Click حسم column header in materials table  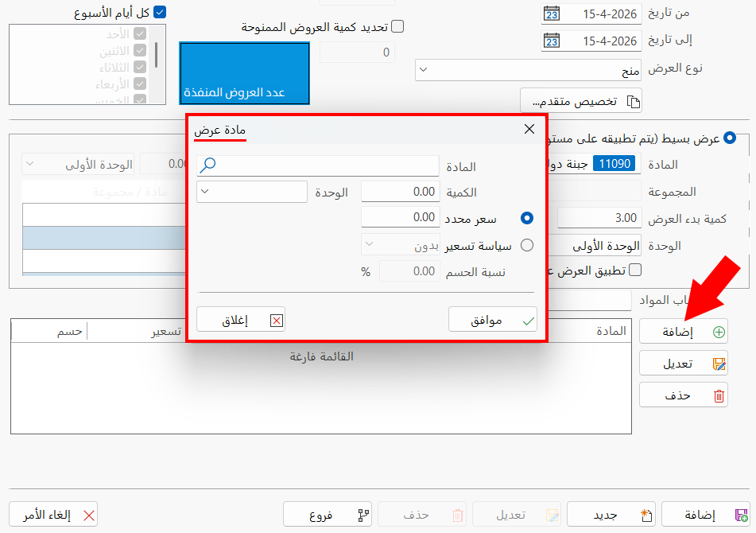point(49,331)
